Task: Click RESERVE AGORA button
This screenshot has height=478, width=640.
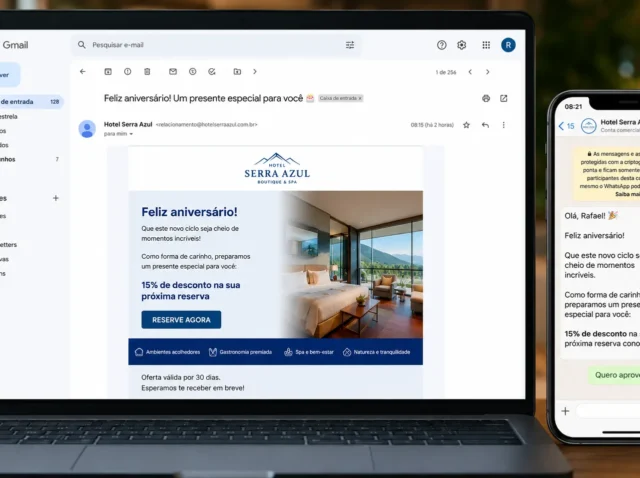Action: click(181, 320)
